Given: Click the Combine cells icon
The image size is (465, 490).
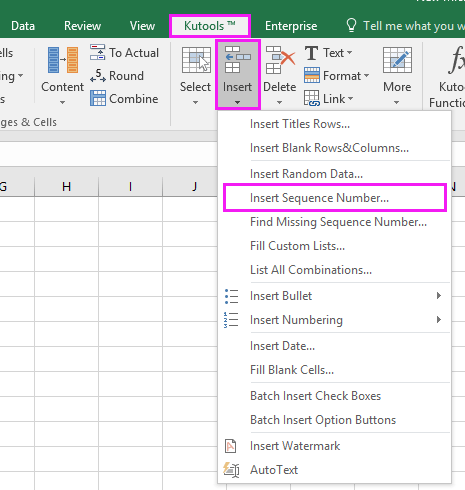Looking at the screenshot, I should [x=98, y=98].
